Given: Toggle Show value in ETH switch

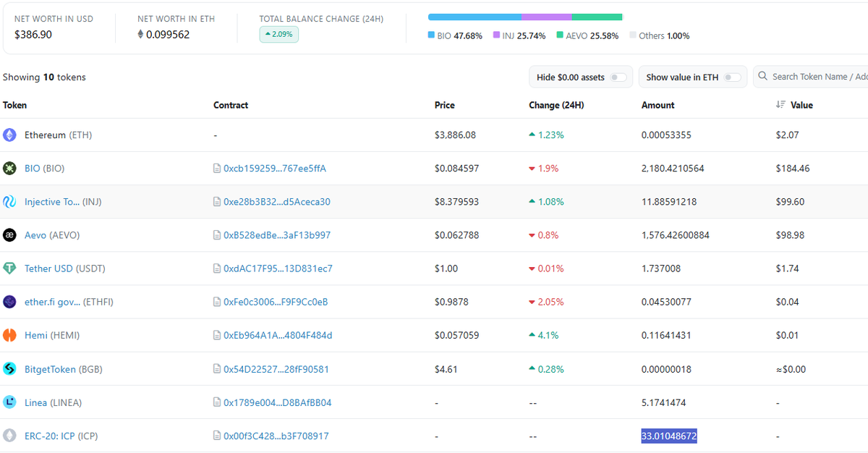Looking at the screenshot, I should coord(732,77).
